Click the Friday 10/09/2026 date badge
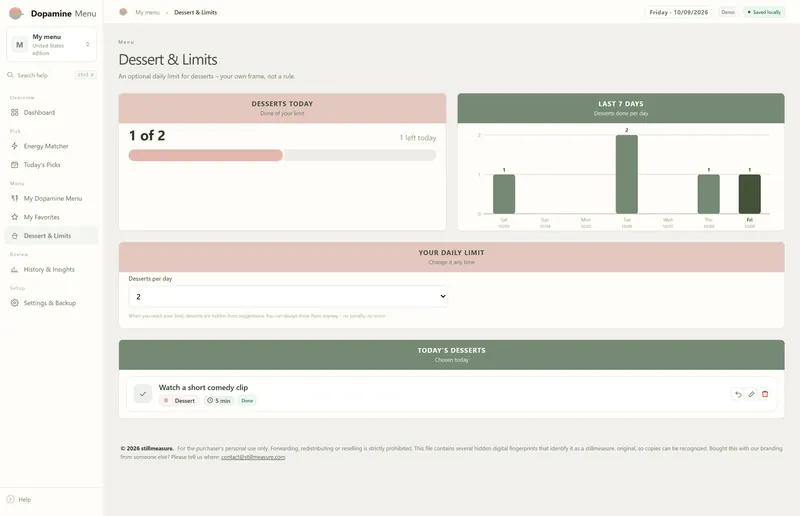 [679, 12]
